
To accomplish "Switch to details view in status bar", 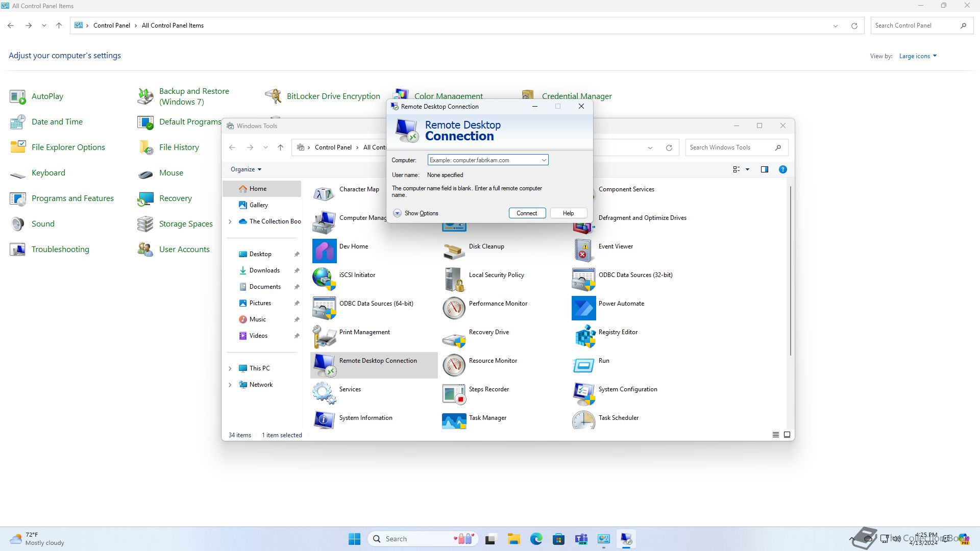I will tap(775, 435).
